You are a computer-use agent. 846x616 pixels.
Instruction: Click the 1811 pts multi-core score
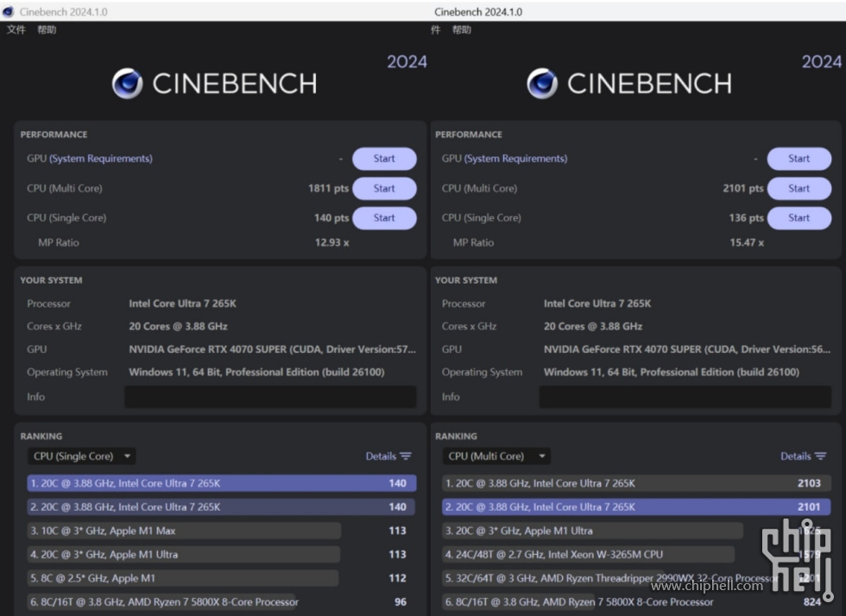(328, 188)
